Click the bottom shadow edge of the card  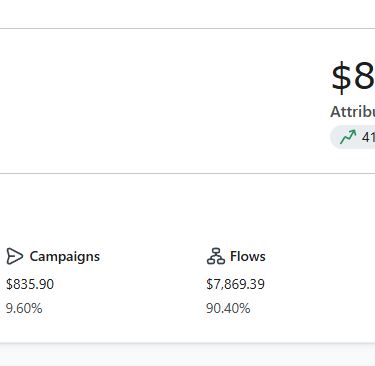pos(187,343)
